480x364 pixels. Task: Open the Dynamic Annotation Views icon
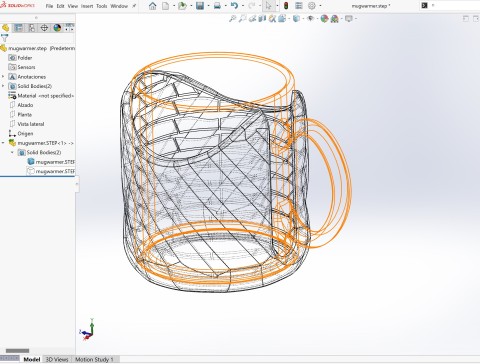pos(272,19)
